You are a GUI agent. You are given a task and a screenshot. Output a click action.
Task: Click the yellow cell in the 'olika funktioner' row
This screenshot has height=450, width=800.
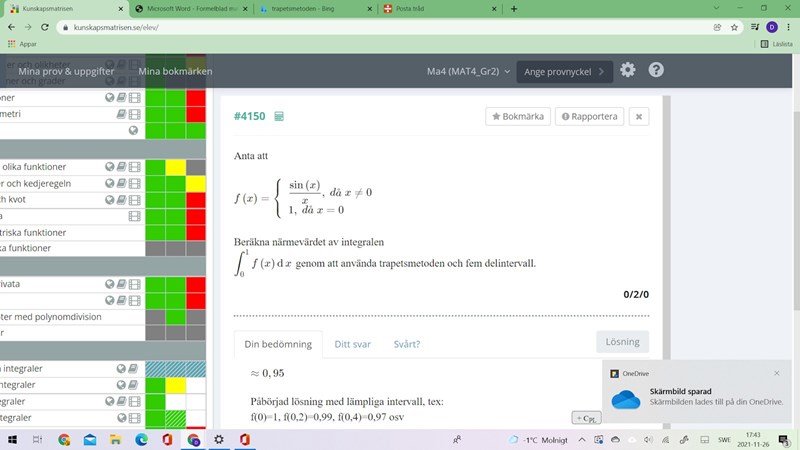[175, 167]
